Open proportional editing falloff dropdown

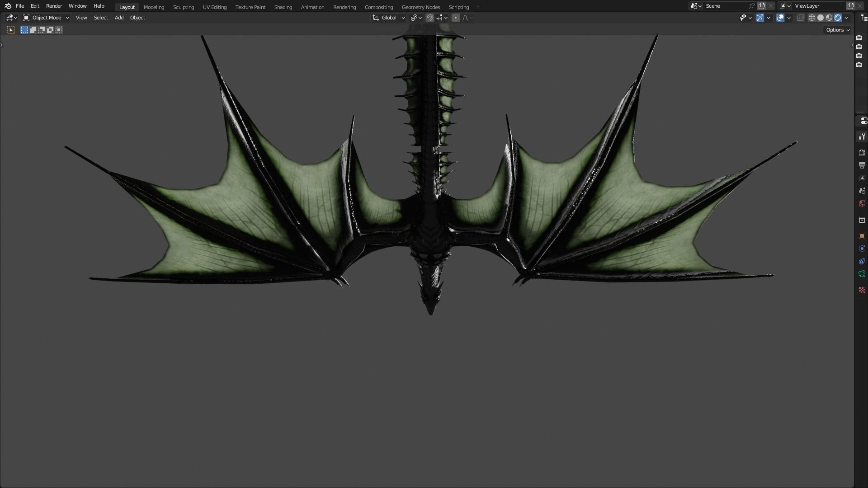467,18
